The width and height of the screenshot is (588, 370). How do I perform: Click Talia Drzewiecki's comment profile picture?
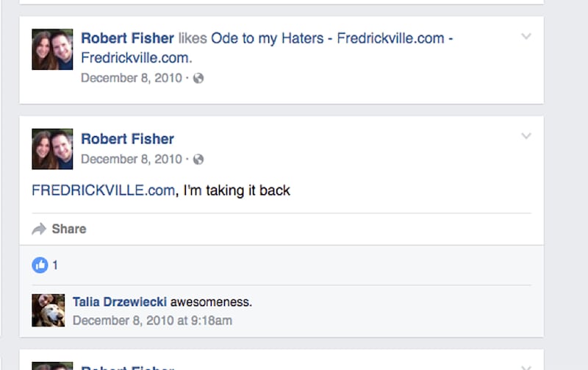click(x=49, y=310)
